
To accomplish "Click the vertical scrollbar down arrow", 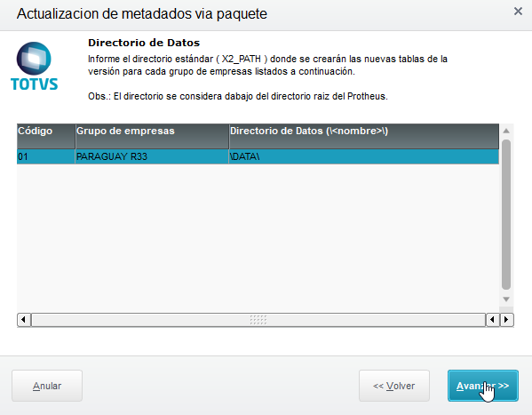I will (x=506, y=299).
